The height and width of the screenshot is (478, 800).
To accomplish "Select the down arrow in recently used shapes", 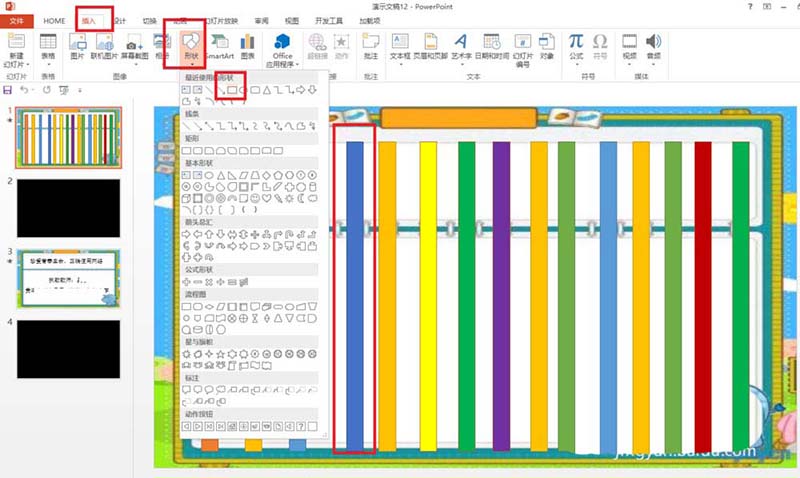I will pos(312,90).
